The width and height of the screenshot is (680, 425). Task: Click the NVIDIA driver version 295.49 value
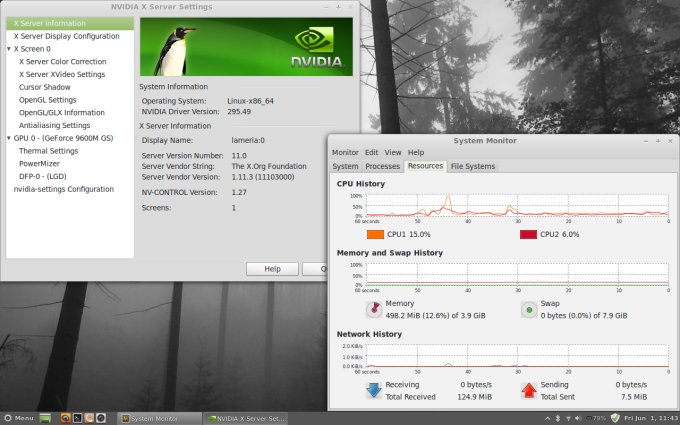239,112
